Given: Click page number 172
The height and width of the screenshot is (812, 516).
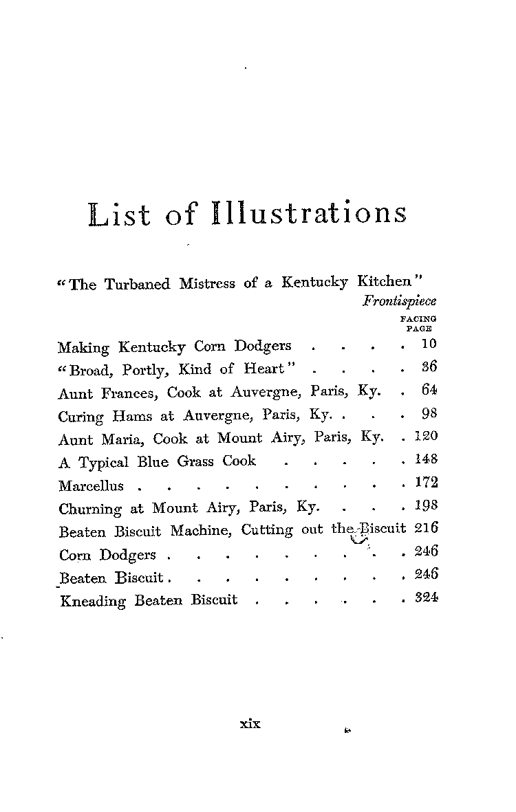Looking at the screenshot, I should pos(426,483).
